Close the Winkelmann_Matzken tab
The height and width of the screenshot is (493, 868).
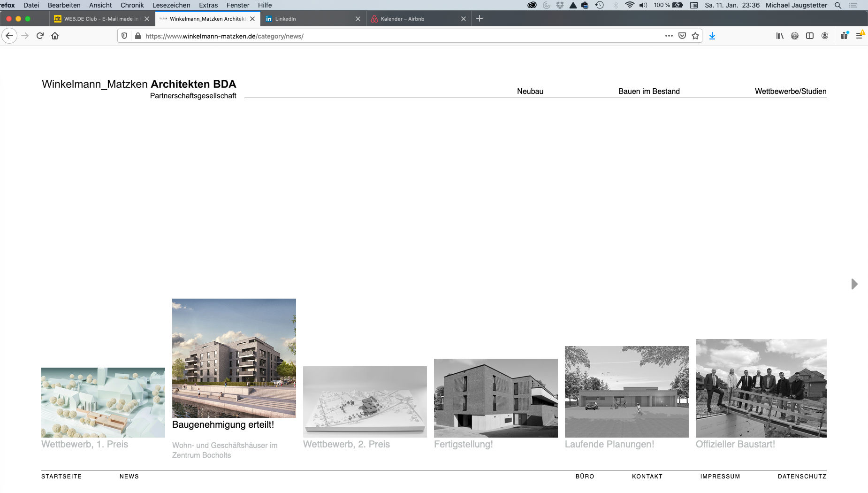pos(252,19)
